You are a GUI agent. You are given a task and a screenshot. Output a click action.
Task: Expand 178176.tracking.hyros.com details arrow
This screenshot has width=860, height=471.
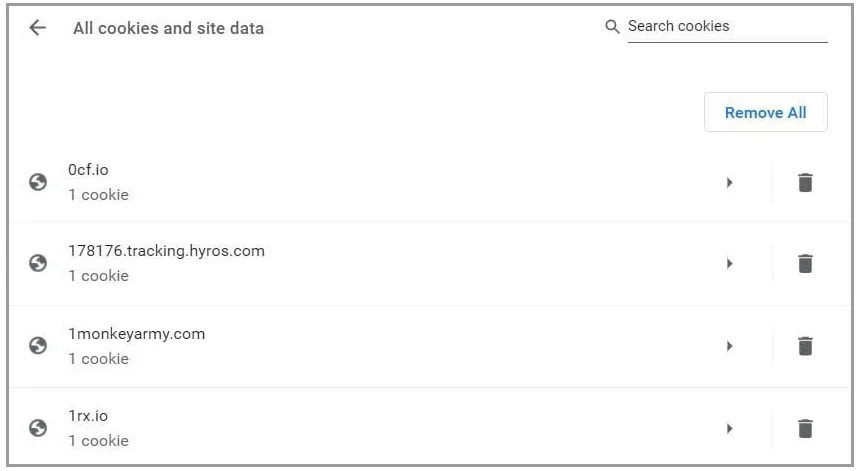tap(729, 264)
